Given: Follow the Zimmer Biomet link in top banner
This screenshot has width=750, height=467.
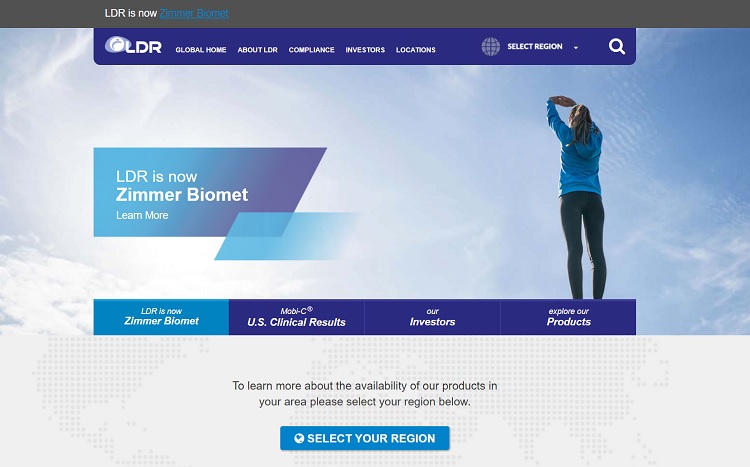Looking at the screenshot, I should (194, 13).
